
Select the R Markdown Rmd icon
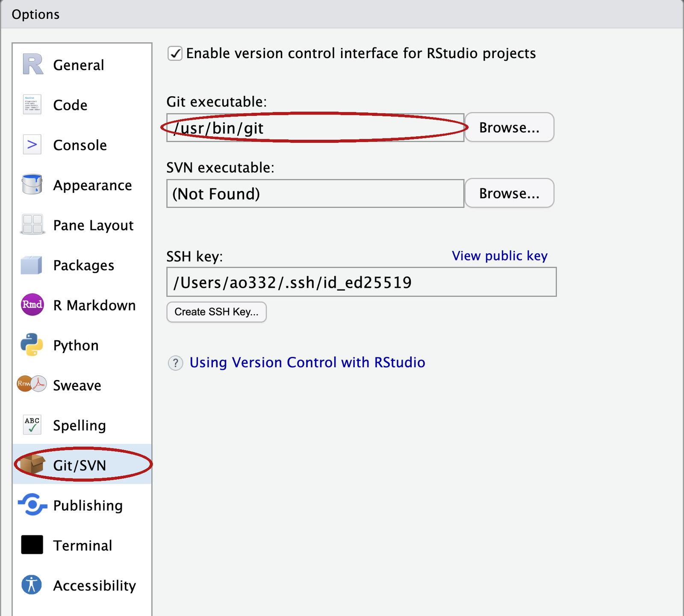(x=32, y=305)
